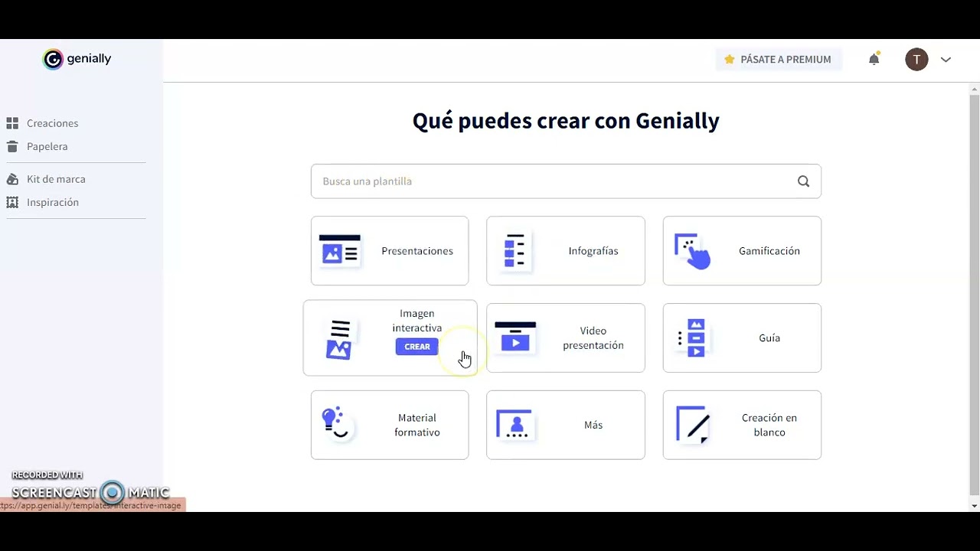The height and width of the screenshot is (551, 980).
Task: Click the Más person-screen icon
Action: tap(514, 425)
